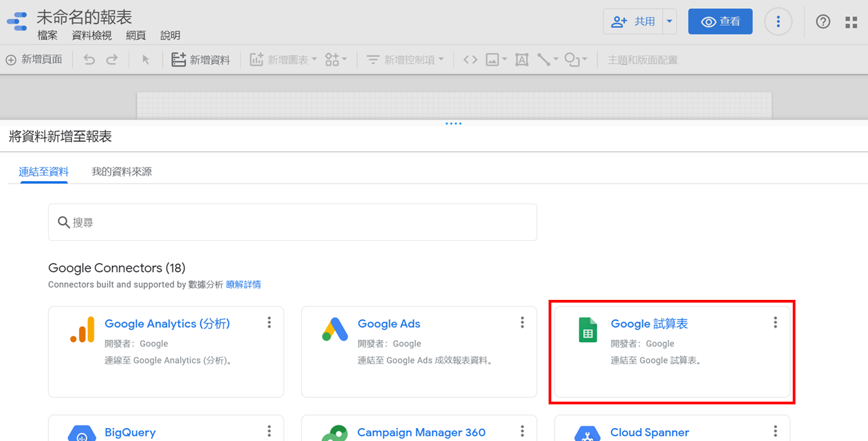Click the undo arrow icon
868x441 pixels.
point(90,60)
